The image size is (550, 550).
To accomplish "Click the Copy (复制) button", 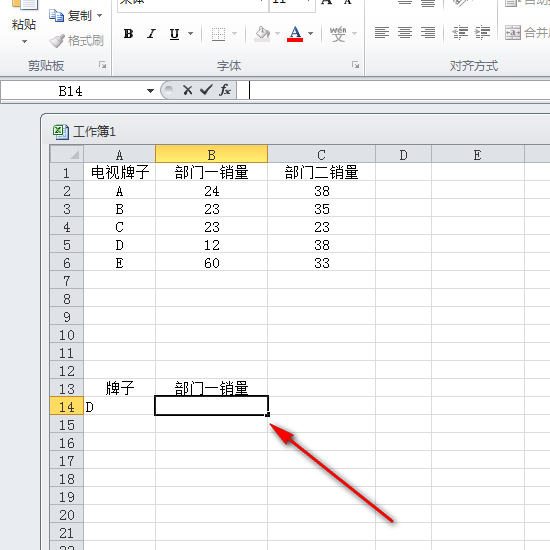I will coord(71,15).
